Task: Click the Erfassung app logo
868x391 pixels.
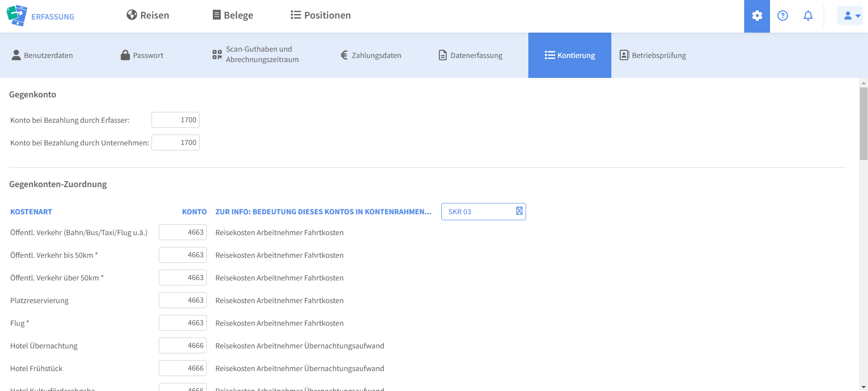Action: (x=40, y=16)
